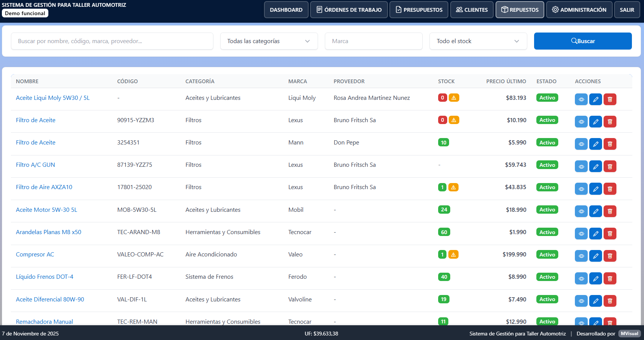Viewport: 644px width, 340px height.
Task: Click warning icon on Filtro de Aceite Lexus
Action: pos(454,120)
